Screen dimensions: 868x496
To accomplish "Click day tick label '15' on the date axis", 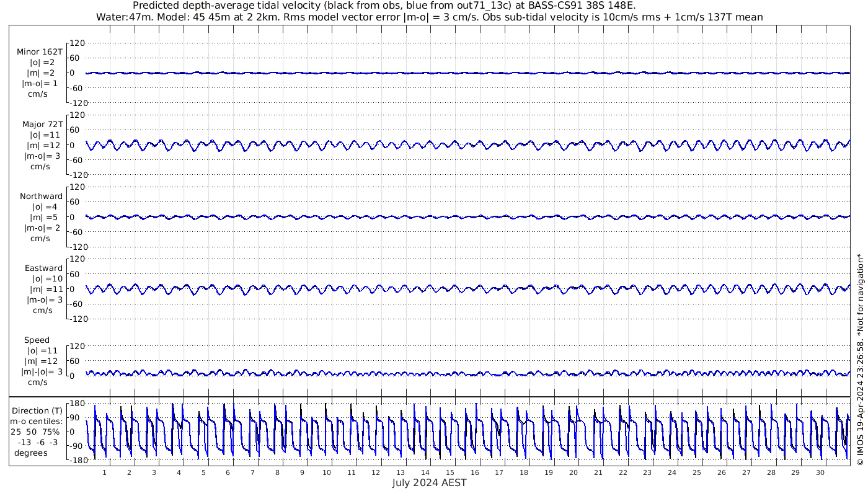I will pyautogui.click(x=450, y=472).
